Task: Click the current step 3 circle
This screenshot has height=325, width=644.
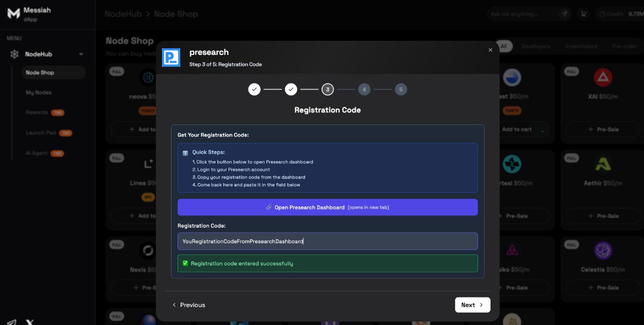Action: pyautogui.click(x=328, y=90)
